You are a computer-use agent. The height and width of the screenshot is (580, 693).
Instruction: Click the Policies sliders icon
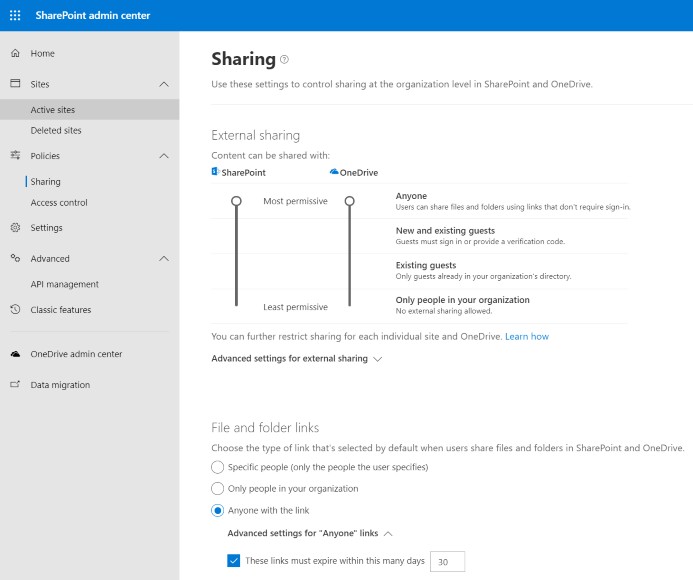coord(15,155)
